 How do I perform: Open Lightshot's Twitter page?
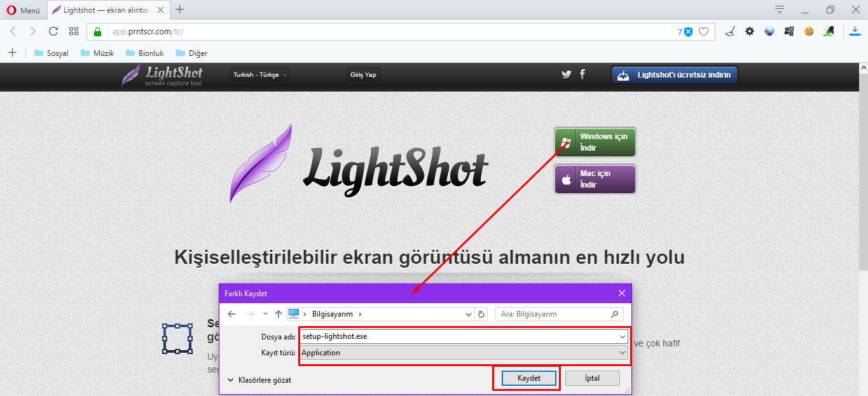coord(567,74)
